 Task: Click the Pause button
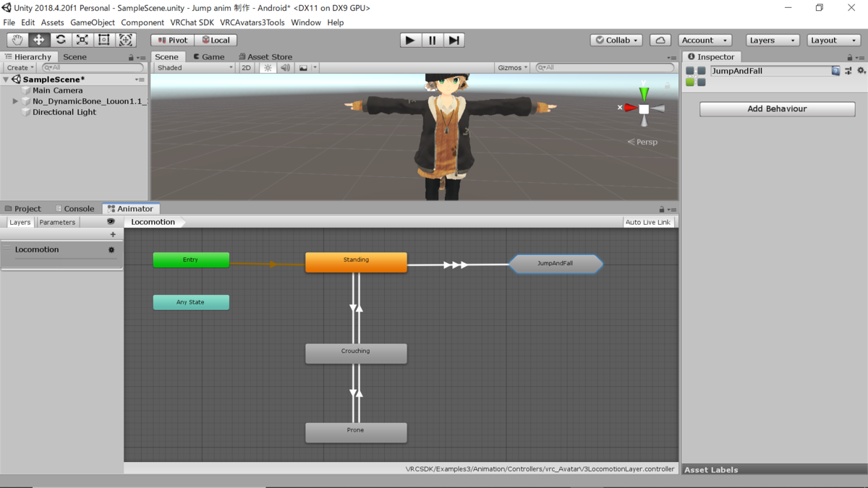coord(433,40)
